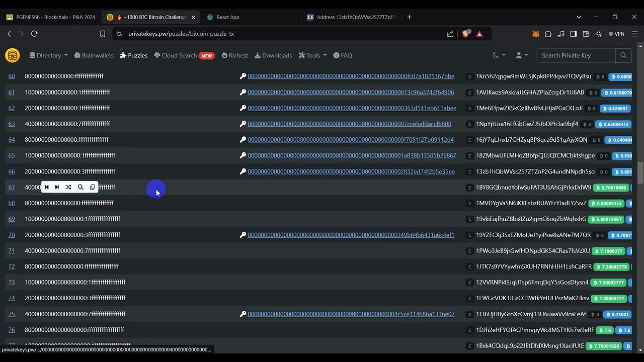Focus the Search Private Key field
Screen dimensions: 644x362
pyautogui.click(x=576, y=55)
